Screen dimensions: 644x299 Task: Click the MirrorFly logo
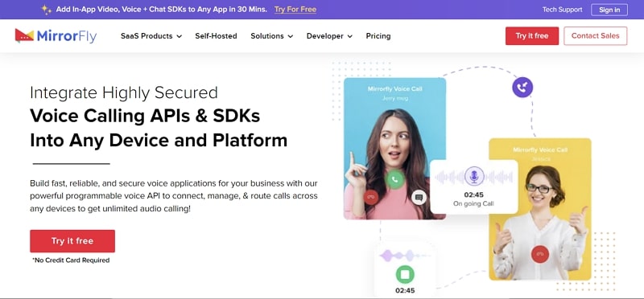point(56,36)
